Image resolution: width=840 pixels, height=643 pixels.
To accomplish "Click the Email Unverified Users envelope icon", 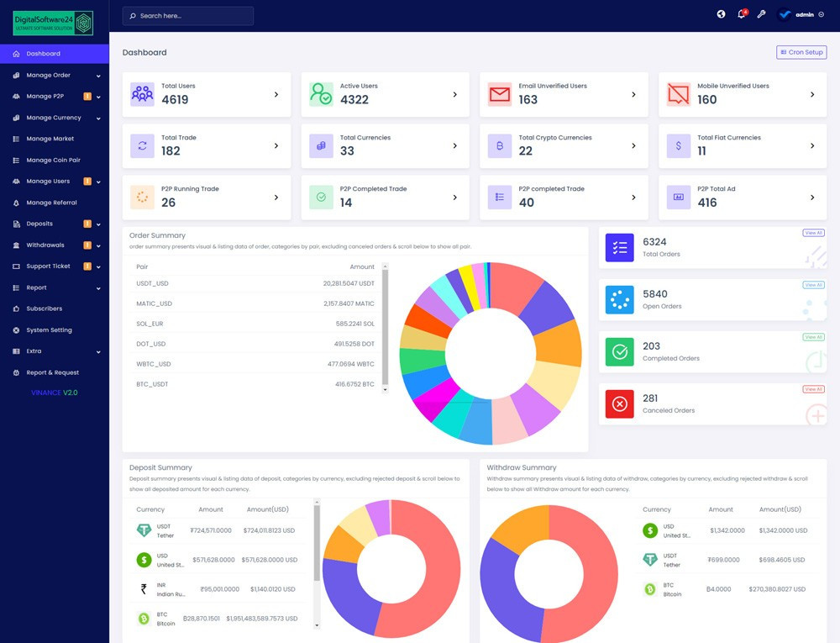I will point(500,94).
